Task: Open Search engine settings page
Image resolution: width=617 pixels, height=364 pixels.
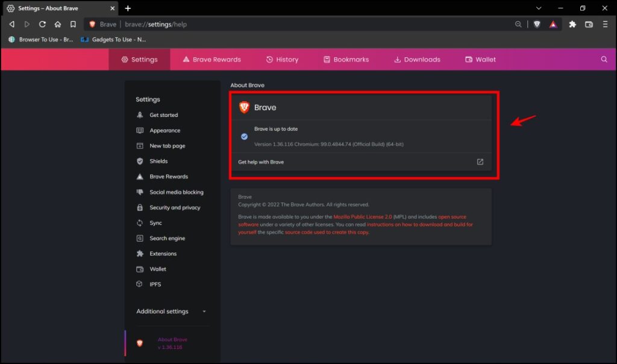Action: click(x=168, y=238)
